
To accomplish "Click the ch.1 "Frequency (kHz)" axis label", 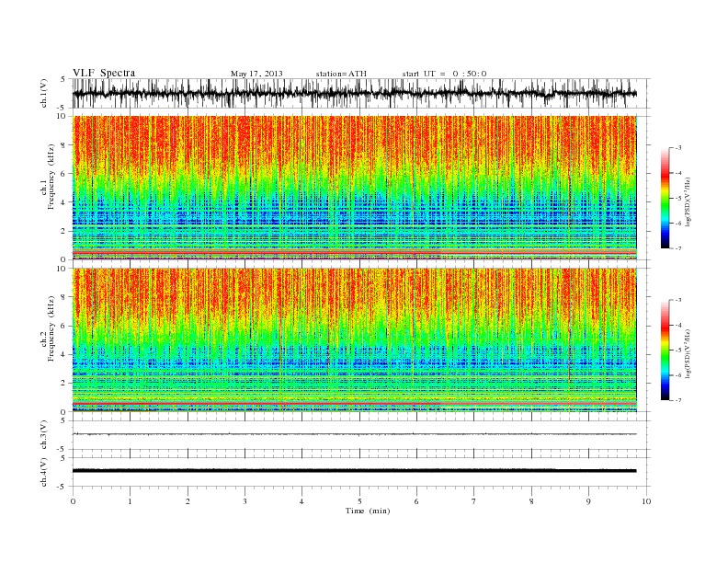I will [51, 177].
